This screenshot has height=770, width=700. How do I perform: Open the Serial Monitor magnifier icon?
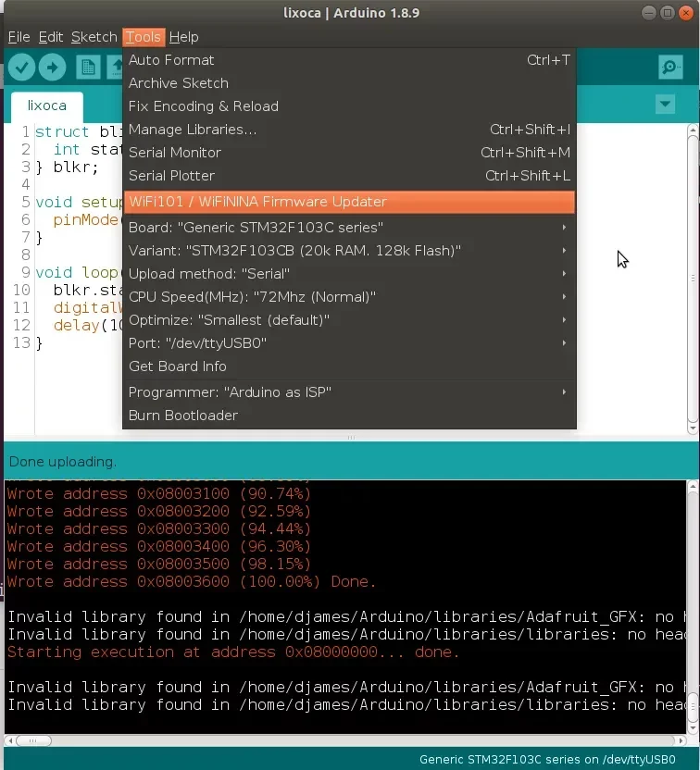click(x=670, y=67)
